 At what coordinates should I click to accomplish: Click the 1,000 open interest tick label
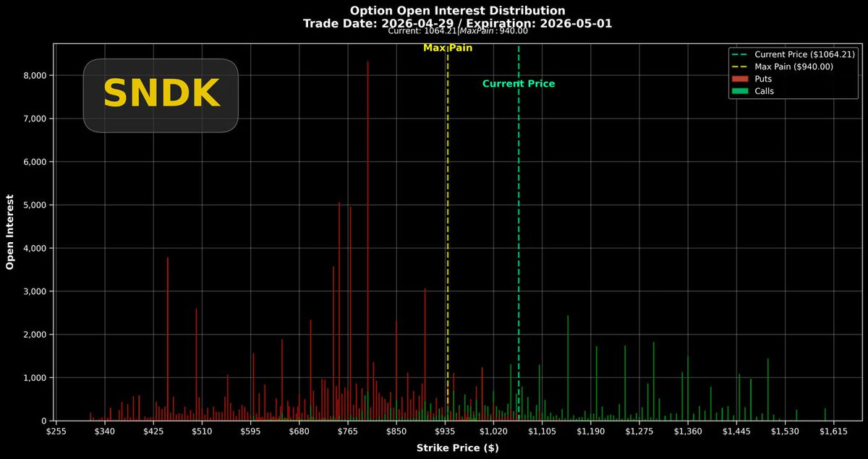click(x=35, y=378)
